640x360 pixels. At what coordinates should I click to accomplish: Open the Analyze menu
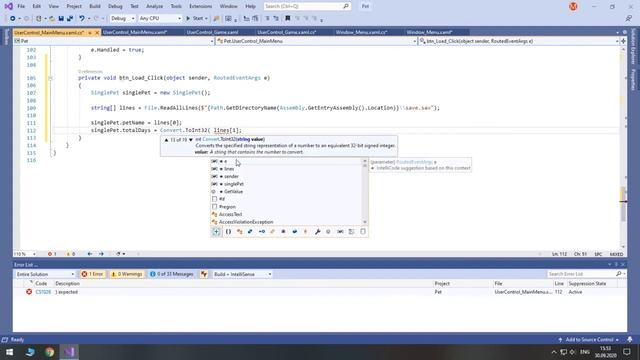(154, 6)
